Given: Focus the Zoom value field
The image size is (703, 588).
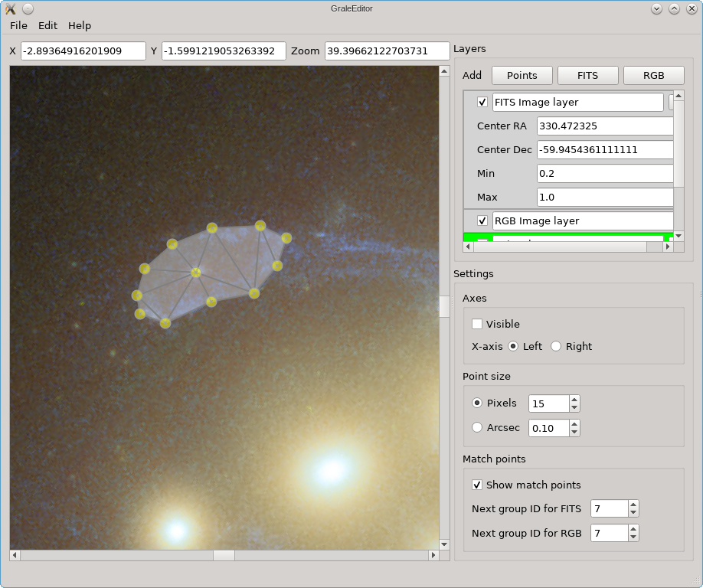Looking at the screenshot, I should coord(387,51).
